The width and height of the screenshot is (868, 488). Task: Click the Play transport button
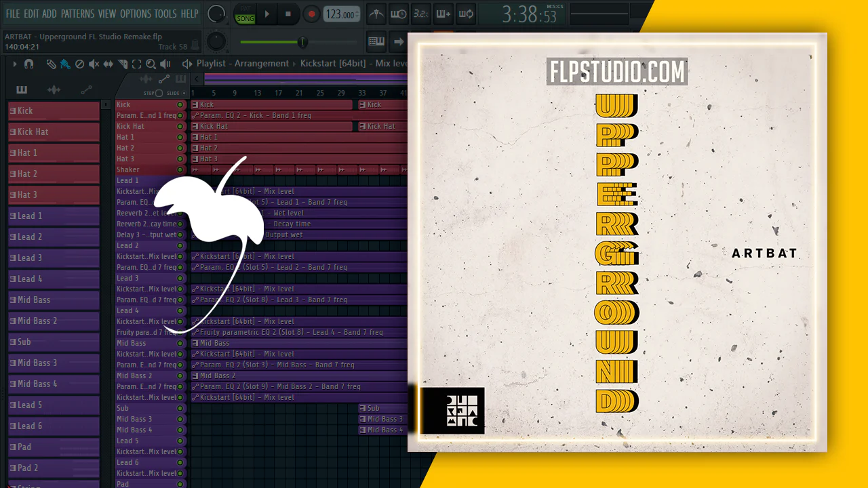tap(267, 14)
